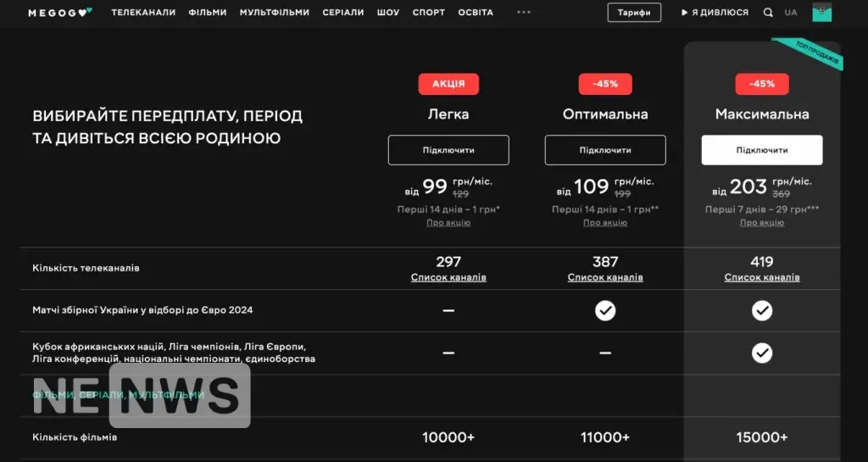Screen dimensions: 868x462
Task: Click Матчі збірної України row label
Action: pos(142,310)
